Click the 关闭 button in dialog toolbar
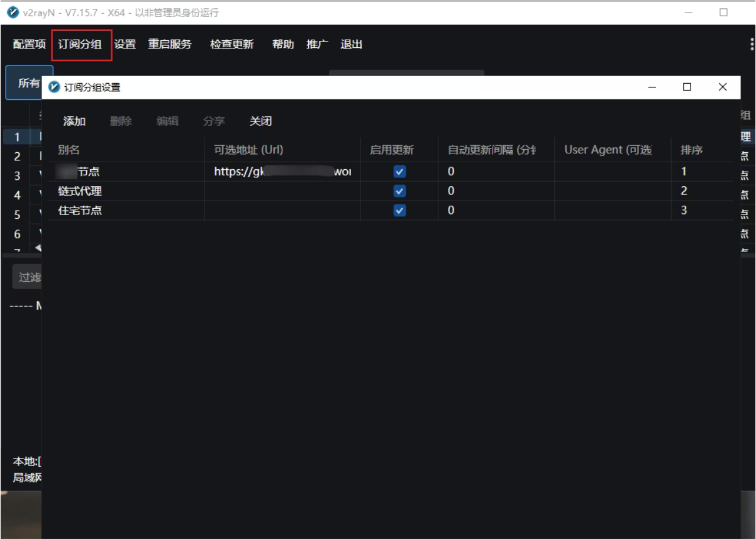 pyautogui.click(x=260, y=121)
